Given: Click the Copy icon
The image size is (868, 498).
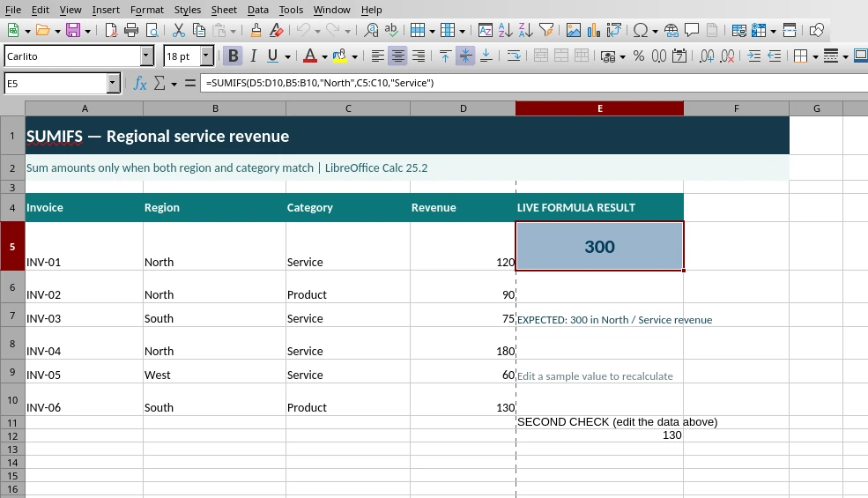Looking at the screenshot, I should click(x=199, y=30).
